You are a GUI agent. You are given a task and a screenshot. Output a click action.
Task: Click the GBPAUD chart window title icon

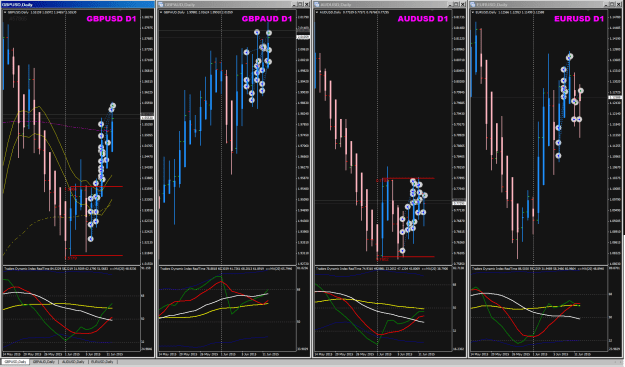pyautogui.click(x=161, y=4)
